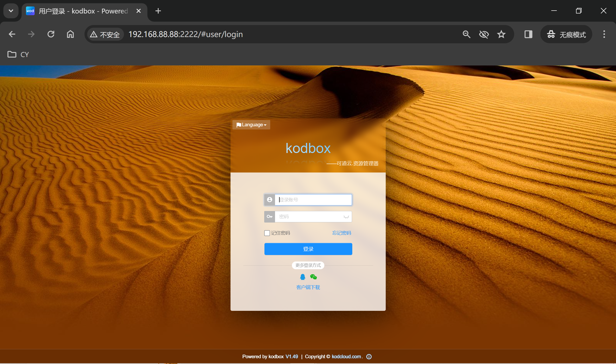This screenshot has width=616, height=364.
Task: Toggle the browser side panel
Action: pos(528,34)
